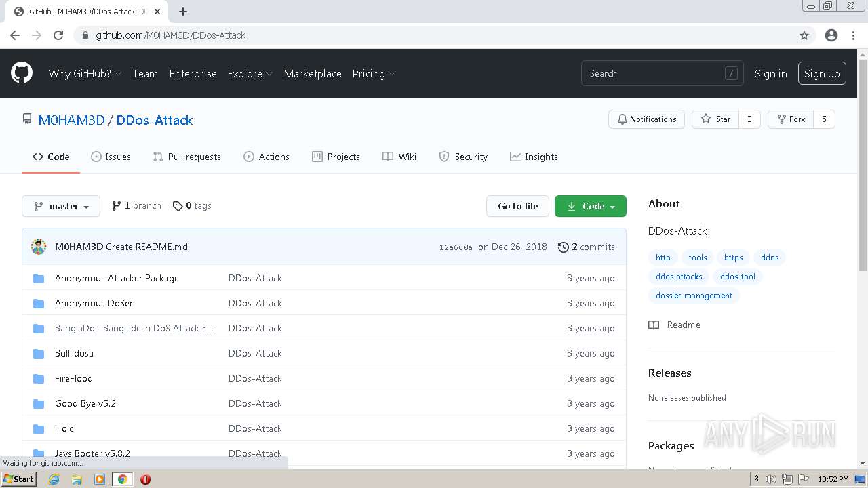The height and width of the screenshot is (488, 868).
Task: Click the folder icon beside Hoic
Action: (39, 429)
